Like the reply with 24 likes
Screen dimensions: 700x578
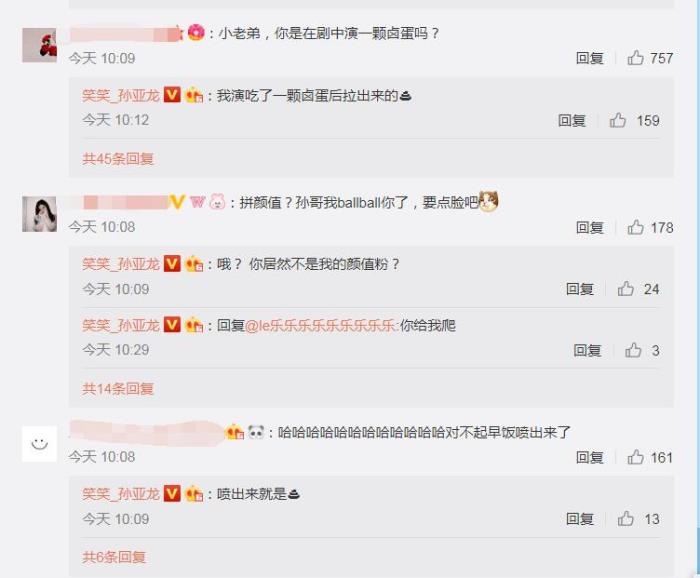click(625, 289)
